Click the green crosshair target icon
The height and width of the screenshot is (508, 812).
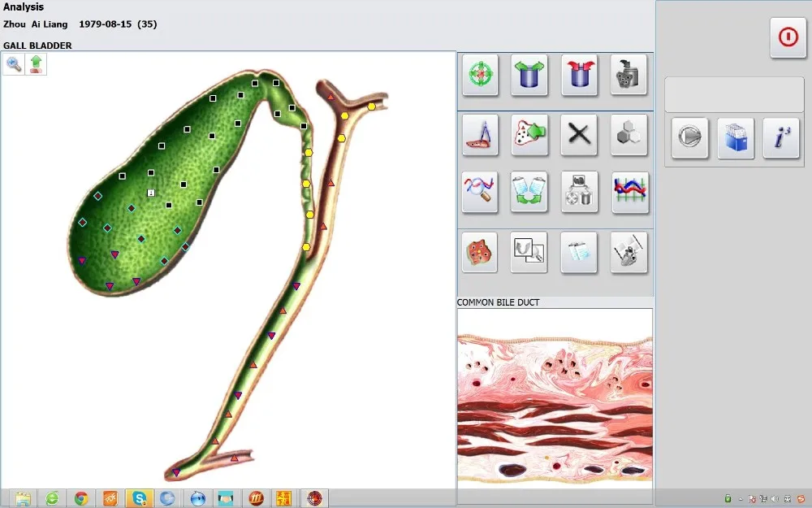479,76
